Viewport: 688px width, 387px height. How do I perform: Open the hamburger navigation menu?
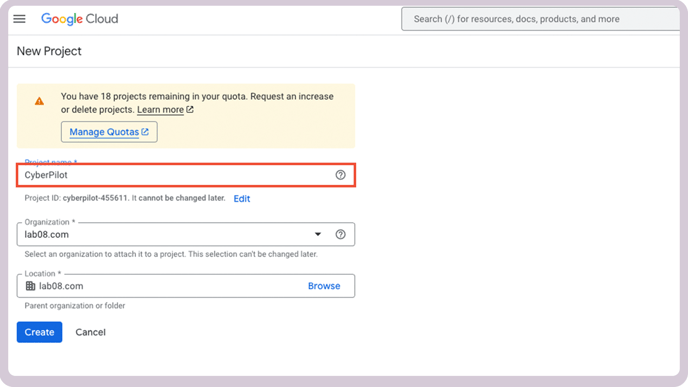(19, 19)
